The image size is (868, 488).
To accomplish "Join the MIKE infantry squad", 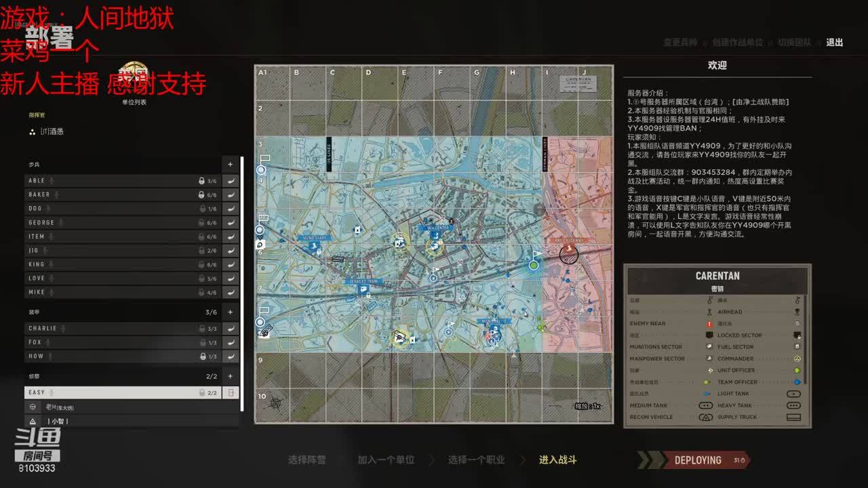I will tap(231, 292).
